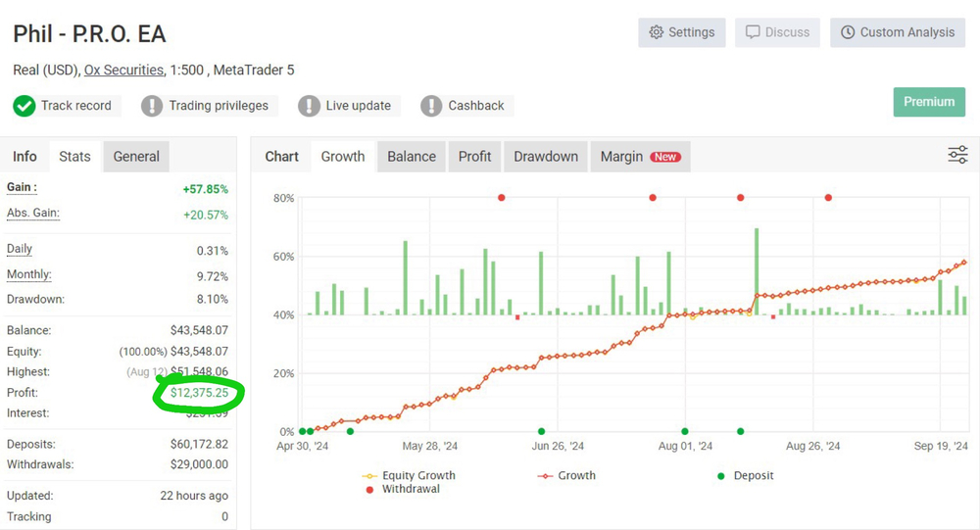Toggle Equity Growth series in legend
This screenshot has width=980, height=530.
pos(409,475)
